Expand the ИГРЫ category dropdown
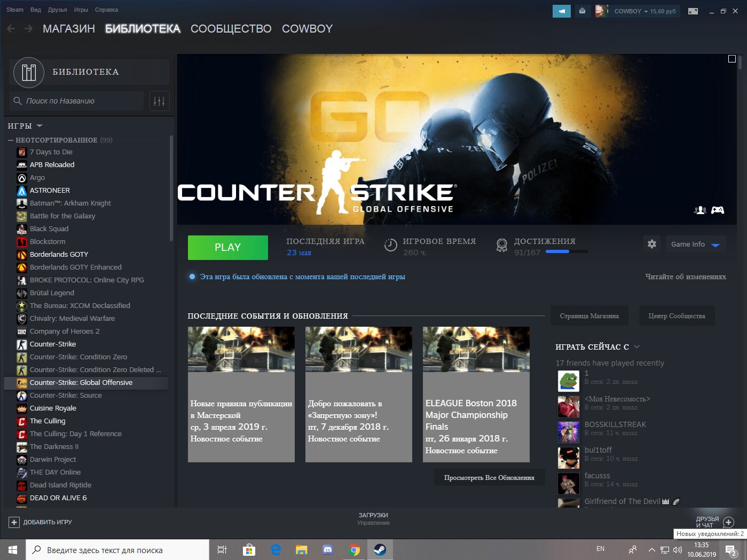The width and height of the screenshot is (747, 560). pyautogui.click(x=40, y=126)
